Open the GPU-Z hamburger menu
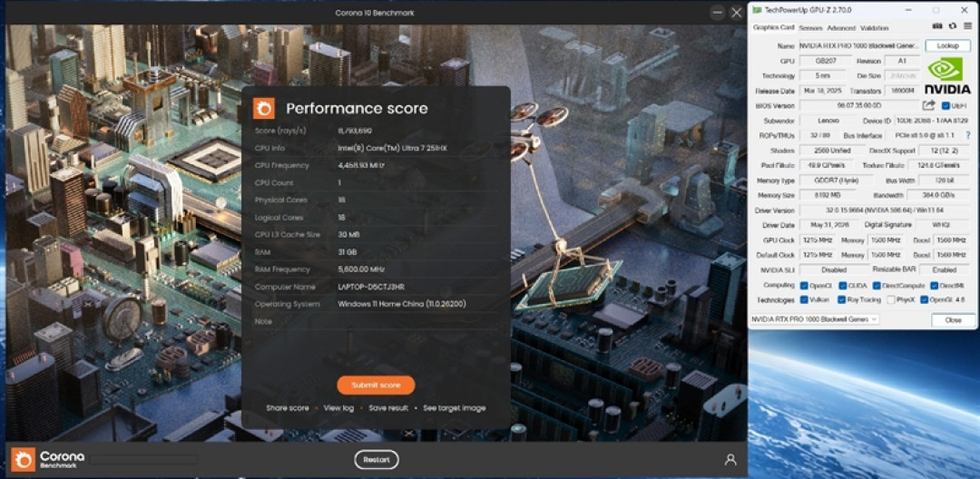This screenshot has height=479, width=980. click(967, 26)
